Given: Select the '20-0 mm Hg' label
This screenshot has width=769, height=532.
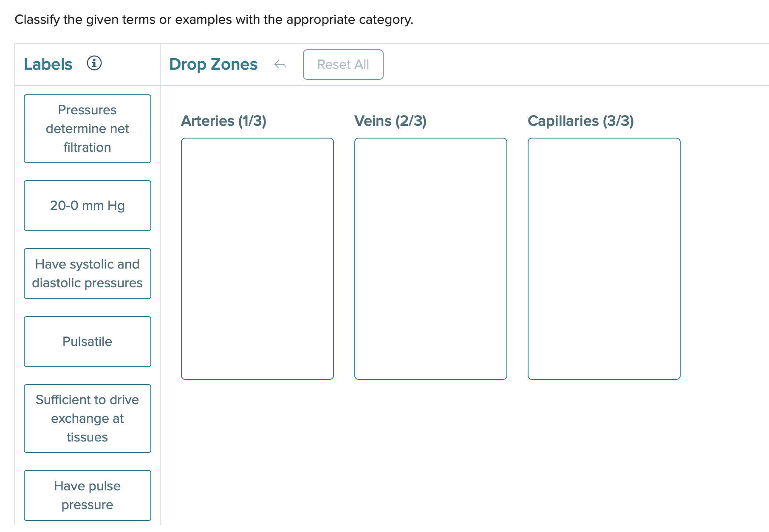Looking at the screenshot, I should (88, 206).
